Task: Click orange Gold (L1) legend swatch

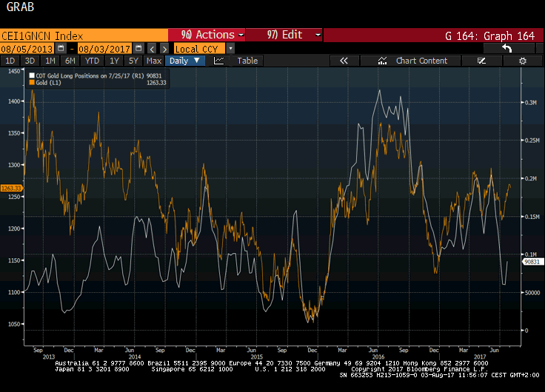Action: pos(32,83)
